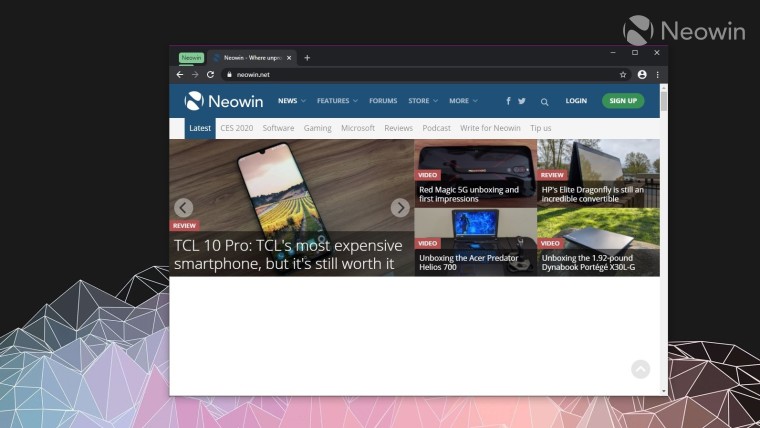Maximize the Chrome window
Viewport: 760px width, 428px height.
[634, 52]
